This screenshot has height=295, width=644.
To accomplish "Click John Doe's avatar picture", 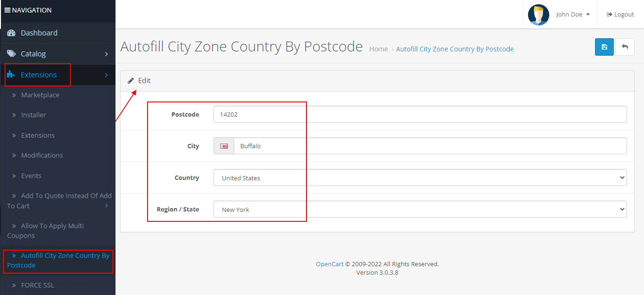I will (538, 14).
